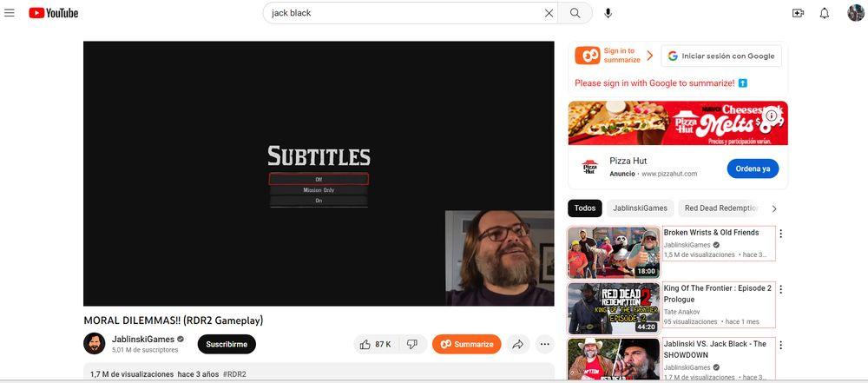
Task: Open options for 'Jablinski VS. Jack Black' video
Action: (x=780, y=345)
